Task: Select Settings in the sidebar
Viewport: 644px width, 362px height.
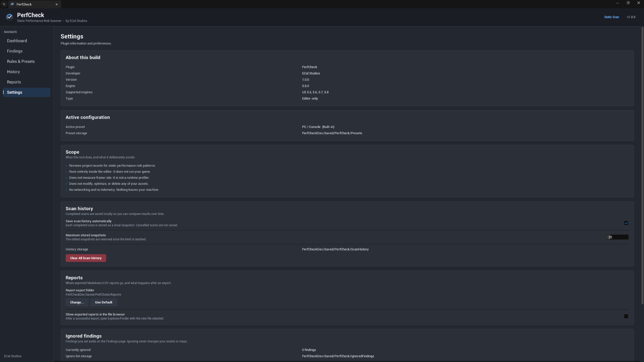Action: coord(26,92)
